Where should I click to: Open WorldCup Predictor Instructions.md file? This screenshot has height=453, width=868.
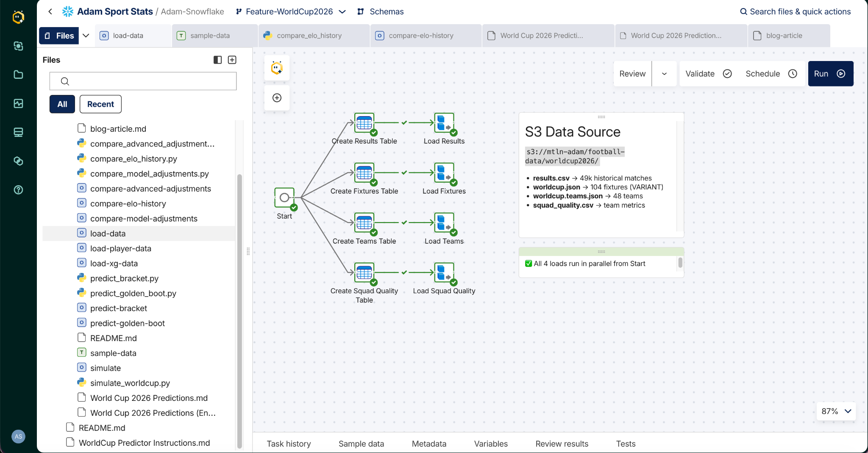coord(138,443)
